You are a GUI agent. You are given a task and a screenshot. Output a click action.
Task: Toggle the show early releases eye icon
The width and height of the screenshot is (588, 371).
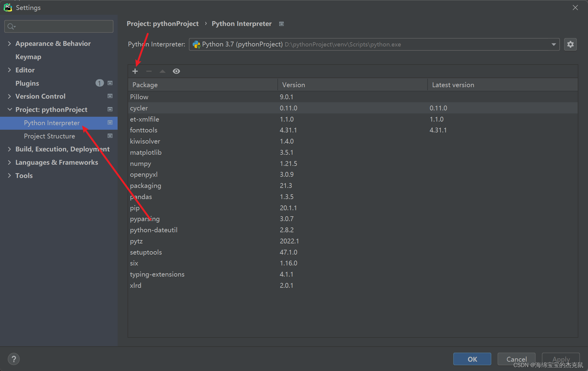click(x=176, y=71)
